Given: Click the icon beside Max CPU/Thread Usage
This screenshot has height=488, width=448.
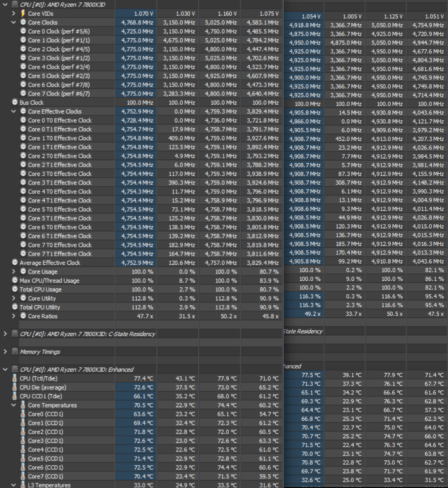Looking at the screenshot, I should (15, 280).
